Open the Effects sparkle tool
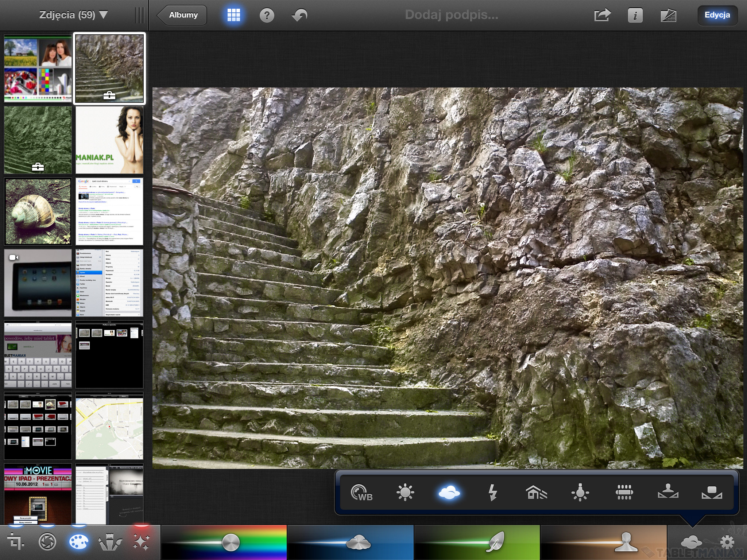Viewport: 747px width, 560px height. 141,542
